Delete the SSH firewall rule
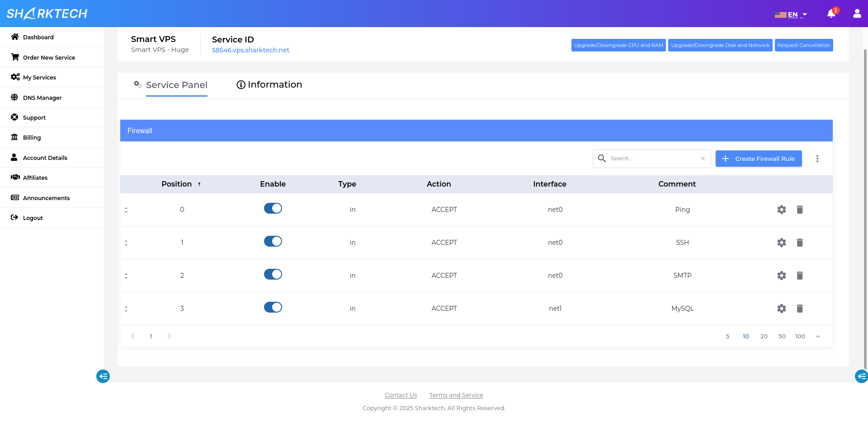Image resolution: width=868 pixels, height=421 pixels. [x=799, y=243]
